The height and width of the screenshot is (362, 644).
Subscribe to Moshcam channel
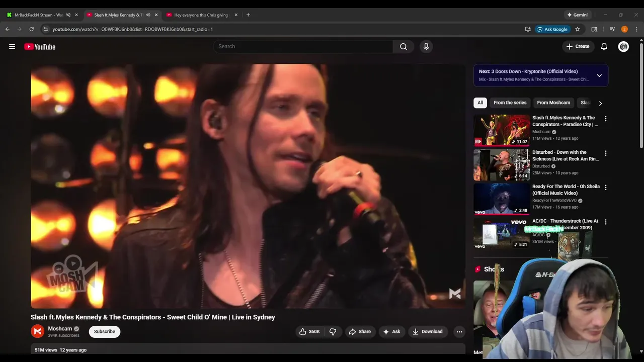click(105, 331)
